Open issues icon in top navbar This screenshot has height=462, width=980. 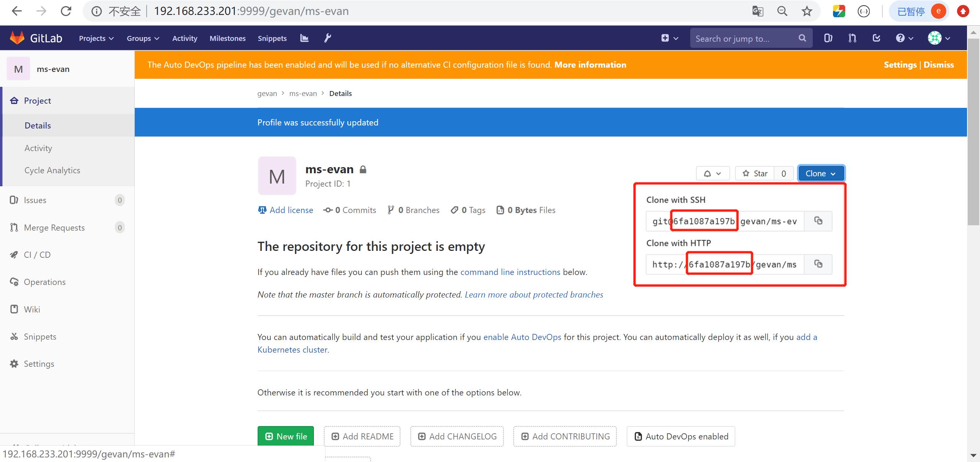tap(828, 38)
